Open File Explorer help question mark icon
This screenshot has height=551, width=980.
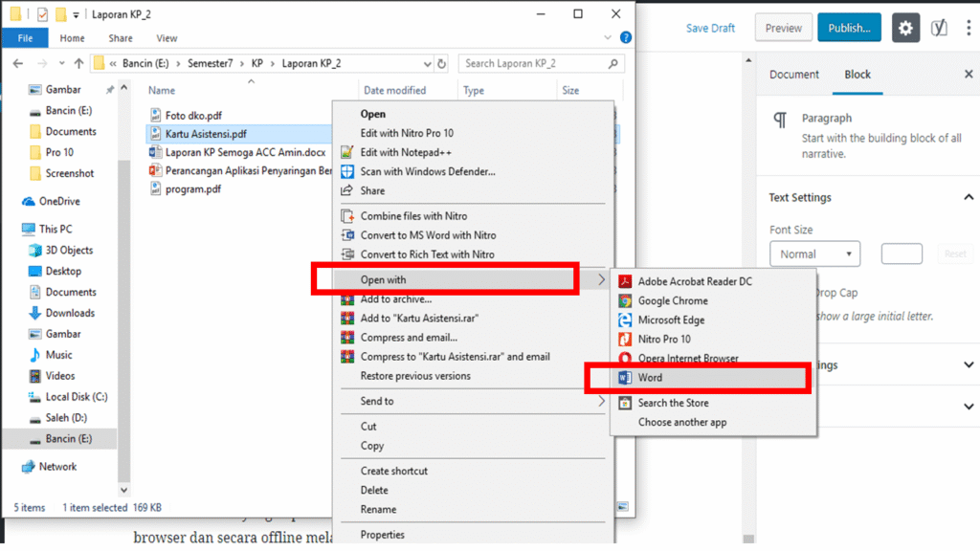[x=625, y=38]
